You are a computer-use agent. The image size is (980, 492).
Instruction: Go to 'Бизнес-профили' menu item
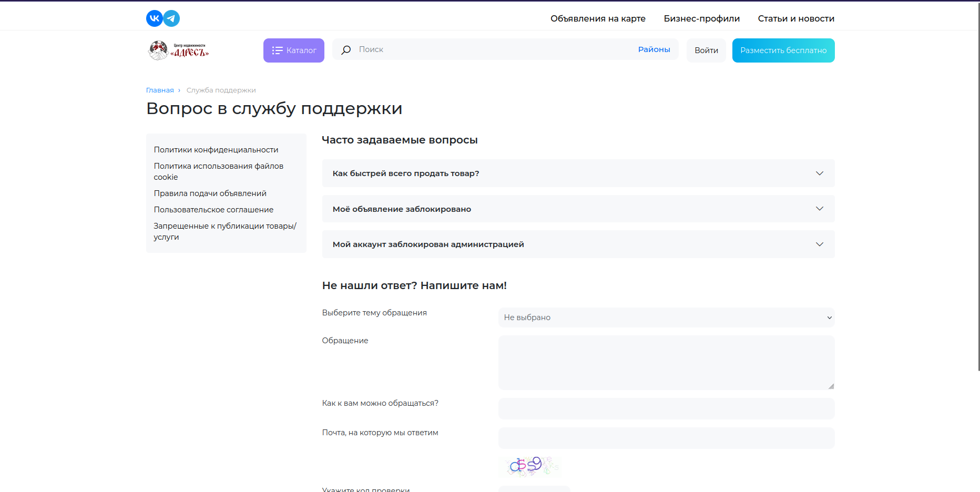coord(701,19)
